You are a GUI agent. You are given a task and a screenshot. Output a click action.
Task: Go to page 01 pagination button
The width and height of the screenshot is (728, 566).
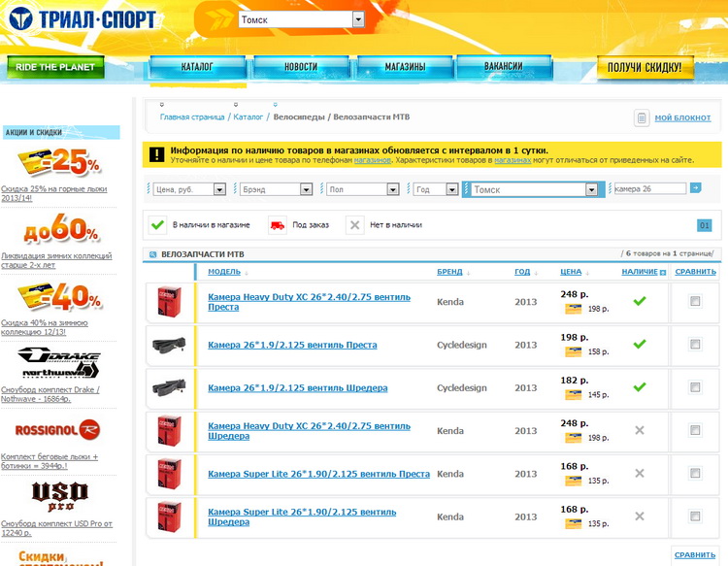[705, 225]
